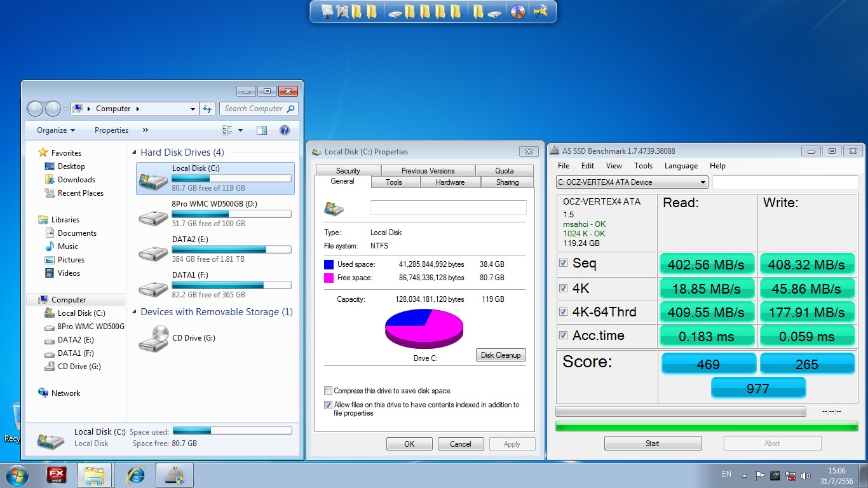Viewport: 868px width, 488px height.
Task: Open the CD Drive (G:) icon
Action: pos(153,339)
